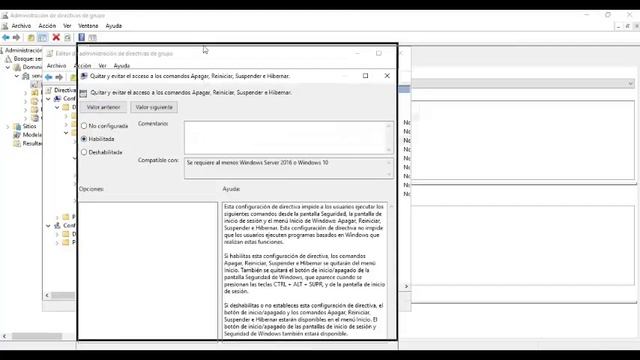Screen dimensions: 640x360
Task: Click the main console scrollbar left arrow
Action: pyautogui.click(x=4, y=336)
